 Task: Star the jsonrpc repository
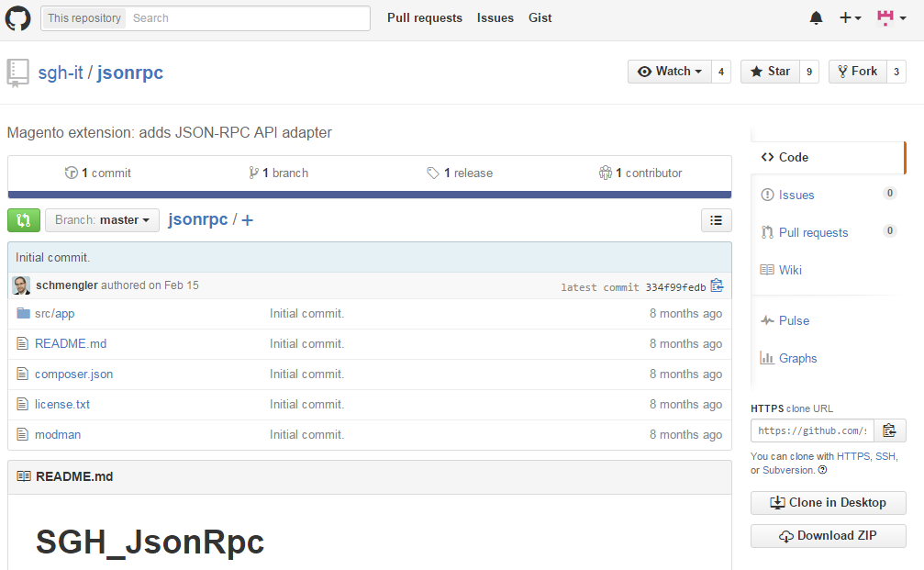tap(769, 72)
